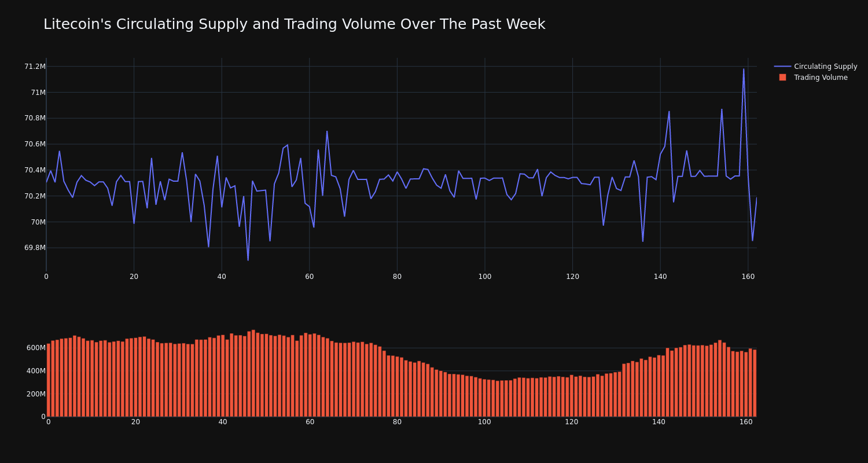Click the 70.6M y-axis label
Image resolution: width=868 pixels, height=463 pixels.
pyautogui.click(x=35, y=144)
